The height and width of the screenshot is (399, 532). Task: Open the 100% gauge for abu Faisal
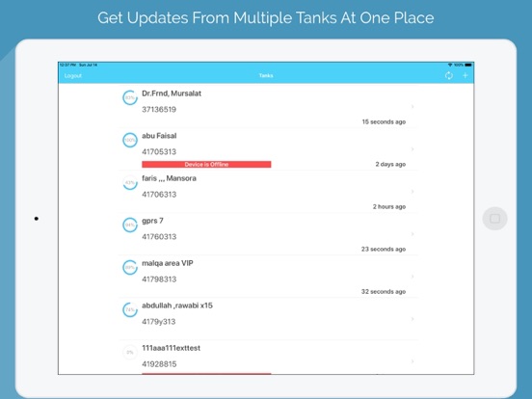pos(130,140)
